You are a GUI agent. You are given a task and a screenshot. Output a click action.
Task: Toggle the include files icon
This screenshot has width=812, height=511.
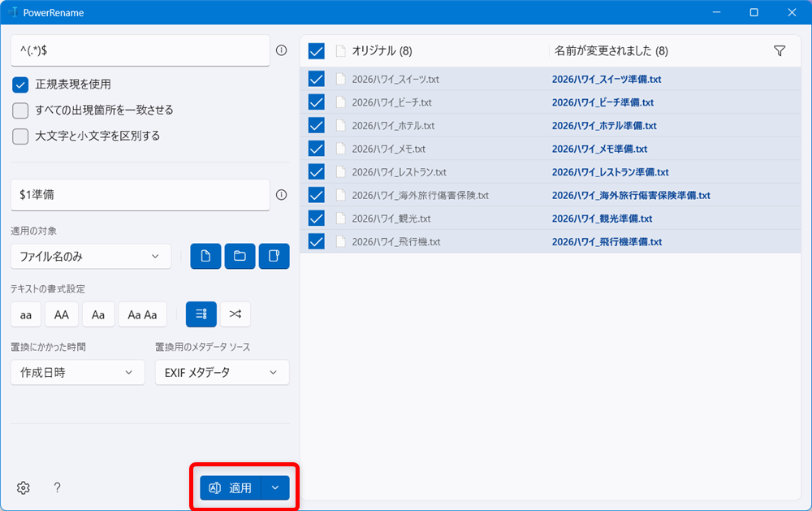(205, 256)
